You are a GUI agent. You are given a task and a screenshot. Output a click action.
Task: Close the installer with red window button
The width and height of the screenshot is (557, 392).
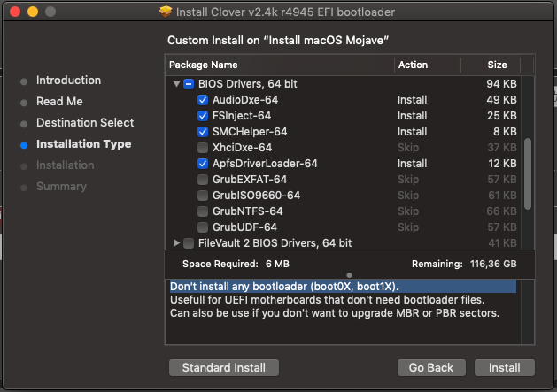point(15,12)
